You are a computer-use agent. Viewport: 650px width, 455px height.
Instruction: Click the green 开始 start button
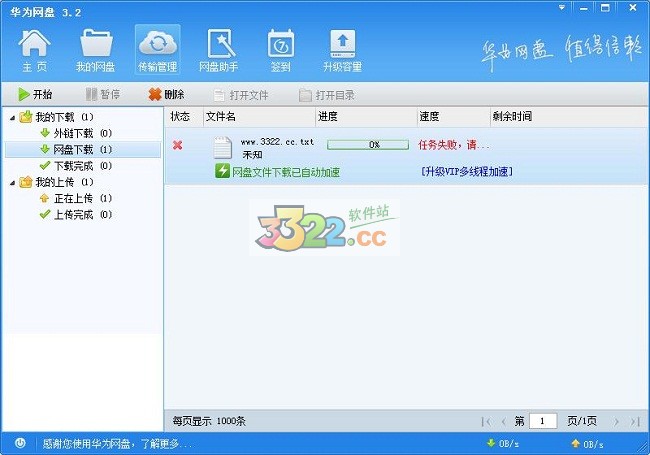pyautogui.click(x=35, y=94)
